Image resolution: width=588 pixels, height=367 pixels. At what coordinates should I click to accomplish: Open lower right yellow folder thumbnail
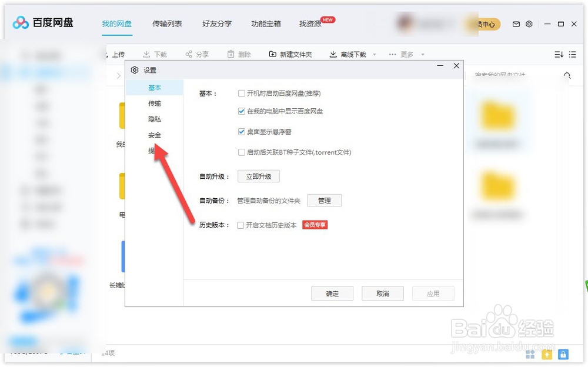[x=497, y=186]
